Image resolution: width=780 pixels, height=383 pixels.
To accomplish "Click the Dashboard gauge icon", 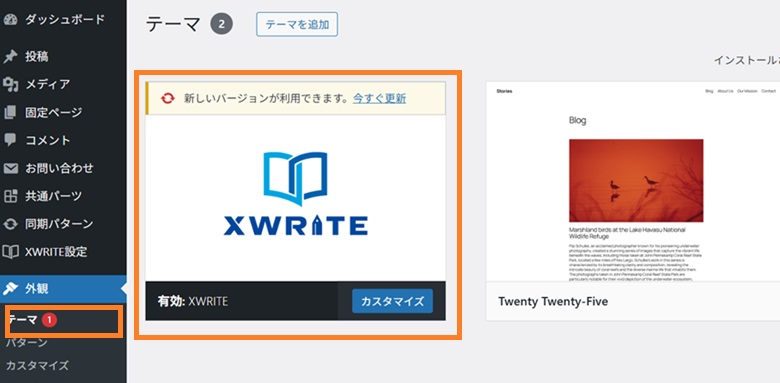I will pos(11,20).
